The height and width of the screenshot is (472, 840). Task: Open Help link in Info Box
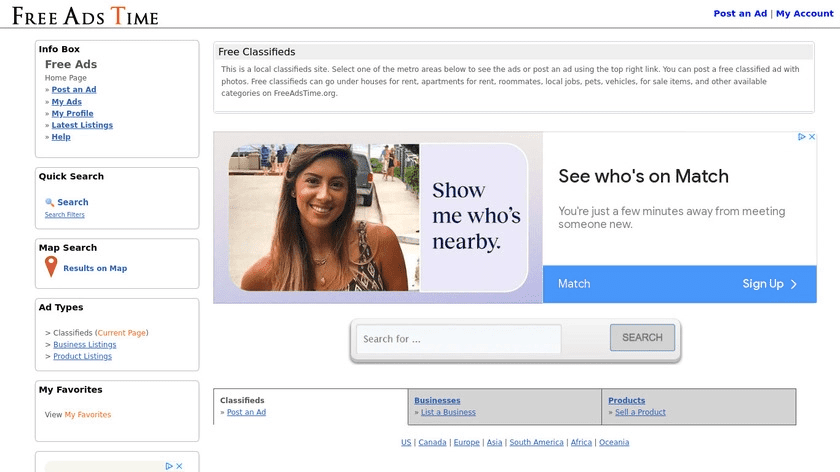click(61, 137)
